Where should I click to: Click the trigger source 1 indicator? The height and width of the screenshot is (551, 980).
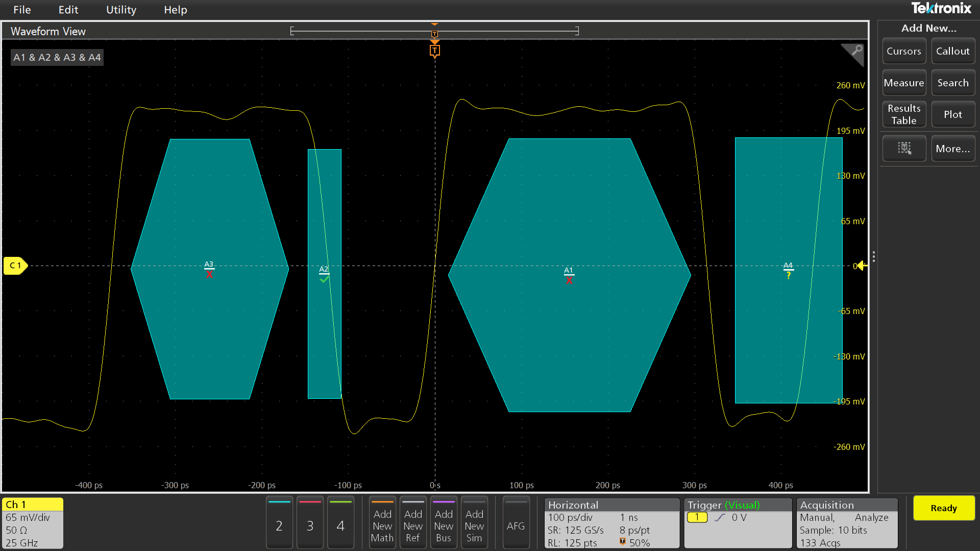pos(697,517)
